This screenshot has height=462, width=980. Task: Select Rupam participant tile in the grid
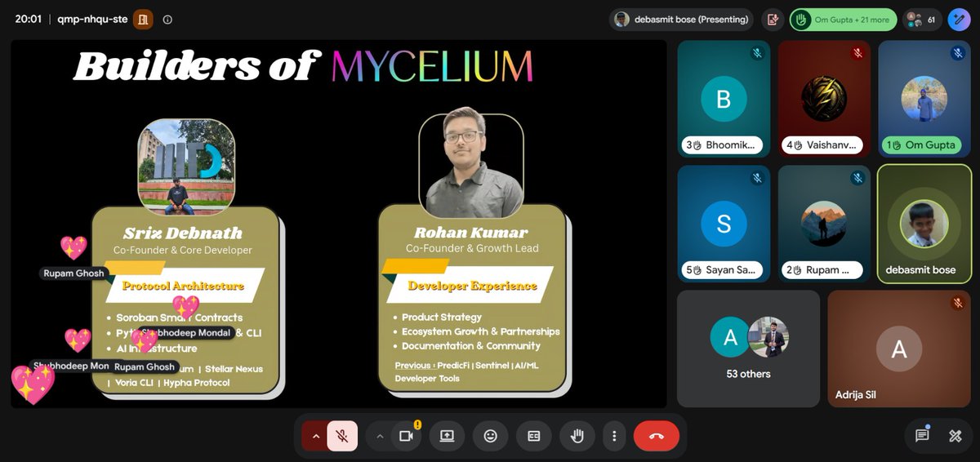coord(824,224)
